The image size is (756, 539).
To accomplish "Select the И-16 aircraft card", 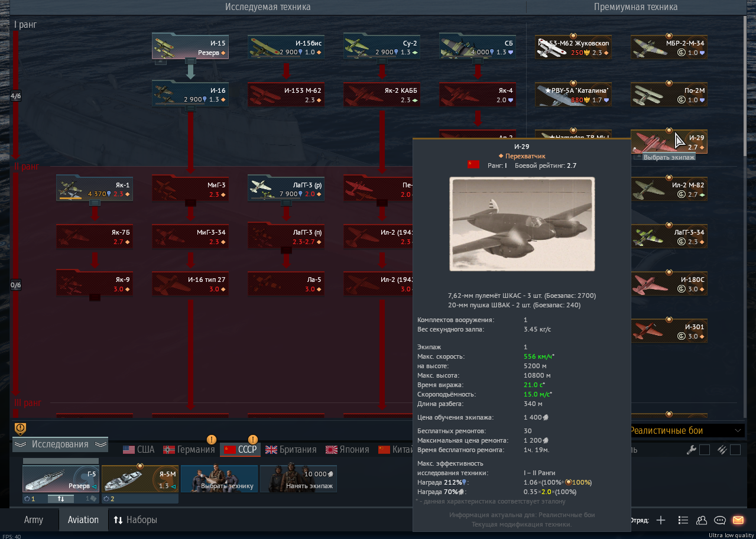I will click(190, 95).
